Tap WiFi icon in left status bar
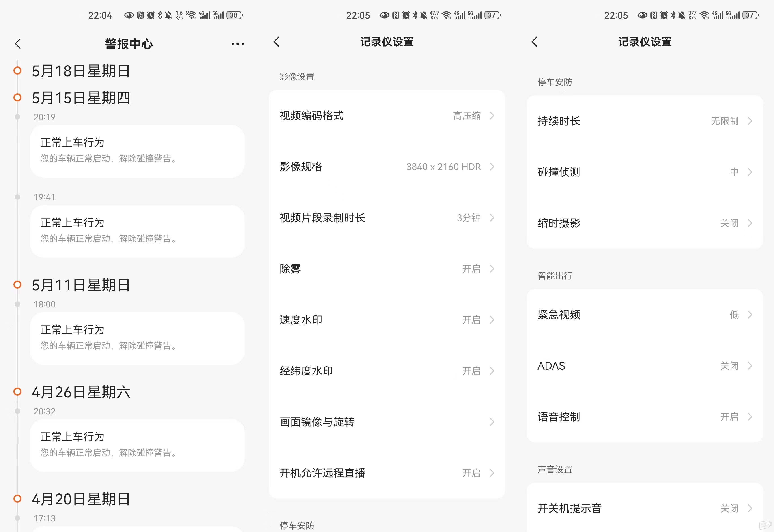 (191, 15)
